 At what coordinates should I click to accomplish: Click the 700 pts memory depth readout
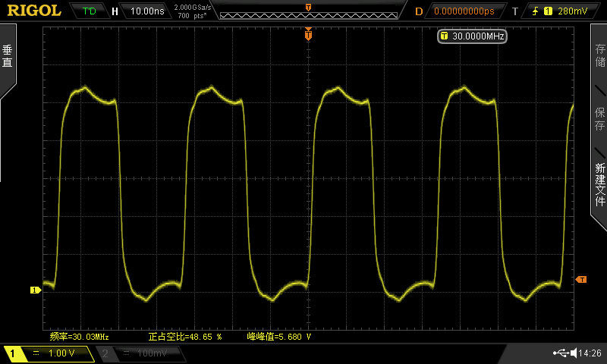pos(193,15)
